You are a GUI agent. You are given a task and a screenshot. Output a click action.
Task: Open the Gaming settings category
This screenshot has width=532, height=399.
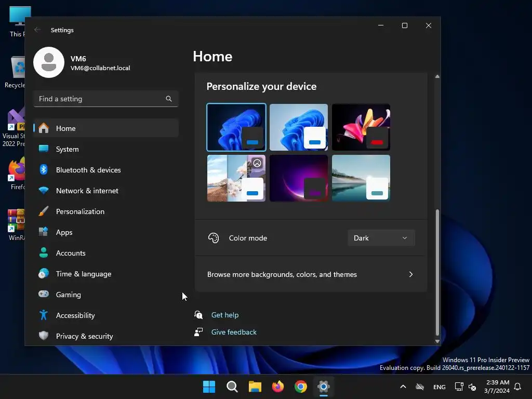[x=106, y=295]
